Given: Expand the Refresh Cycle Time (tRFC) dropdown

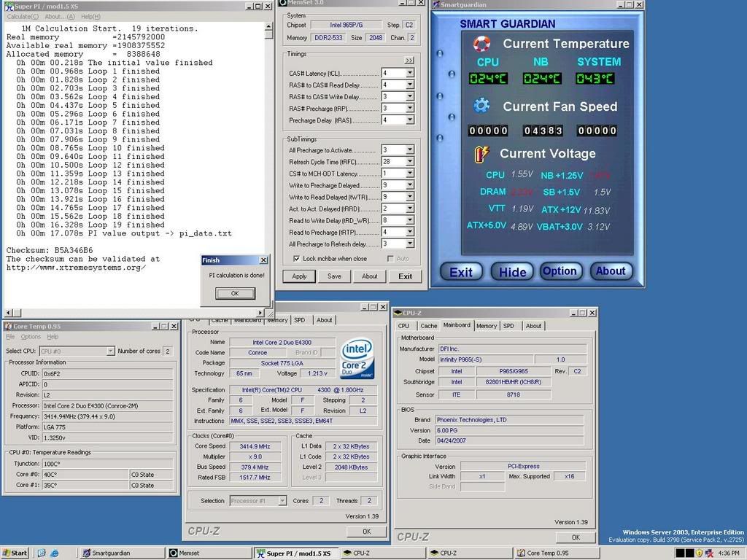Looking at the screenshot, I should [409, 161].
